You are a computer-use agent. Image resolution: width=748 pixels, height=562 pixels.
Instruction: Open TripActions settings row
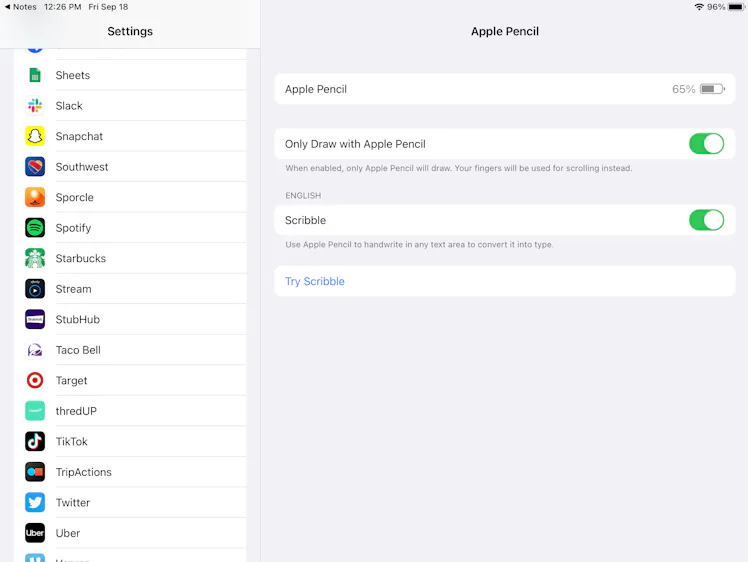coord(130,472)
